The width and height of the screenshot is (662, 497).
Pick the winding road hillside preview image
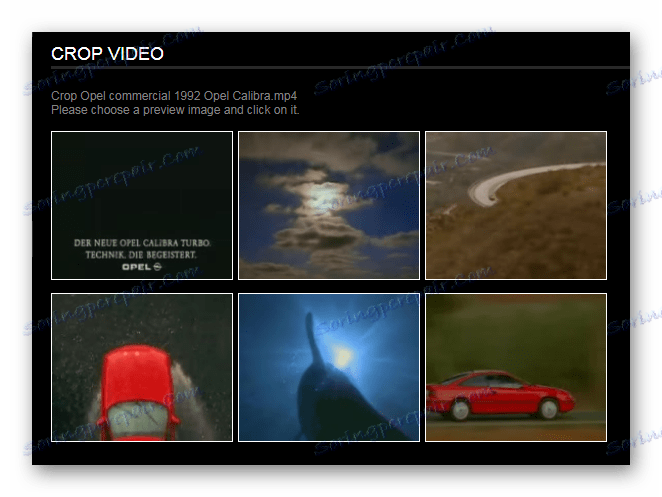pyautogui.click(x=516, y=205)
